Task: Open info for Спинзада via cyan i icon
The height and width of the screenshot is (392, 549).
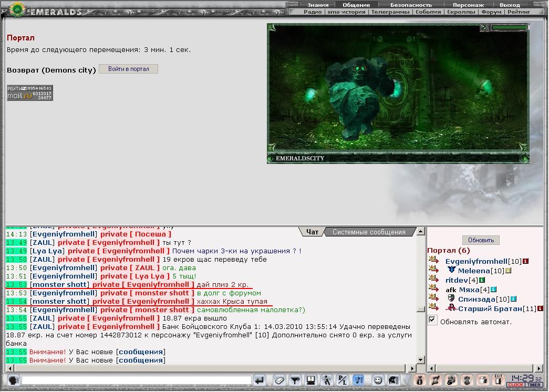Action: pos(513,299)
